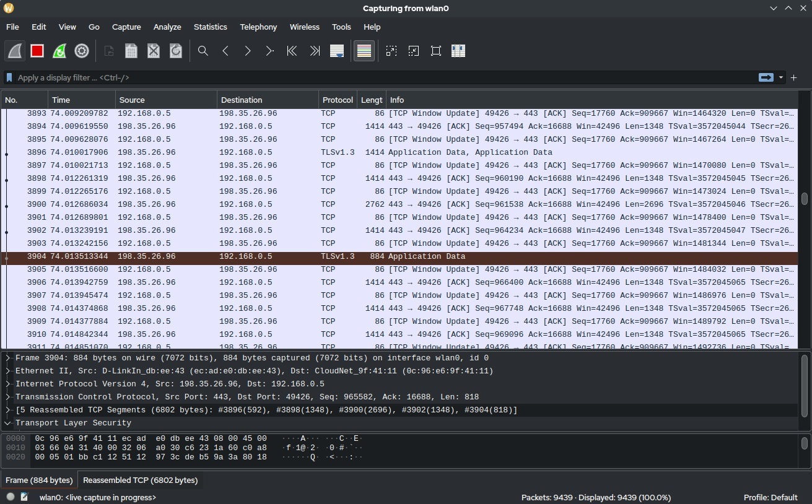Jump to the last packet

[315, 51]
